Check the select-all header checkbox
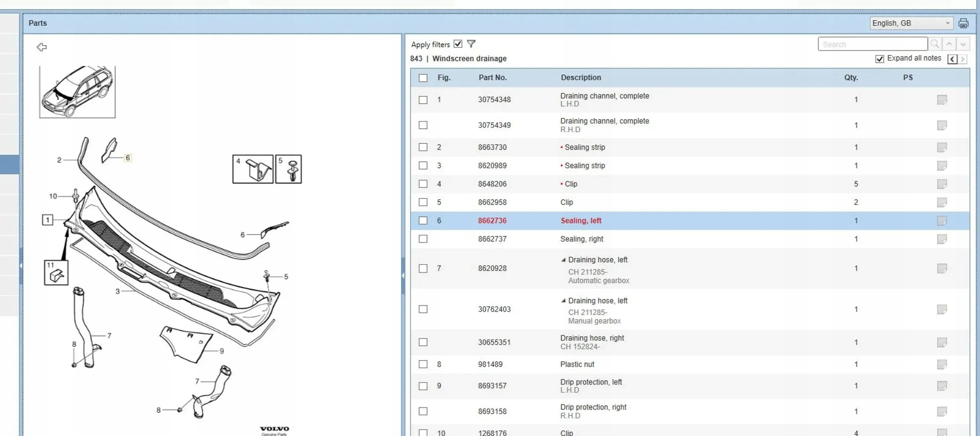This screenshot has height=436, width=980. tap(423, 78)
